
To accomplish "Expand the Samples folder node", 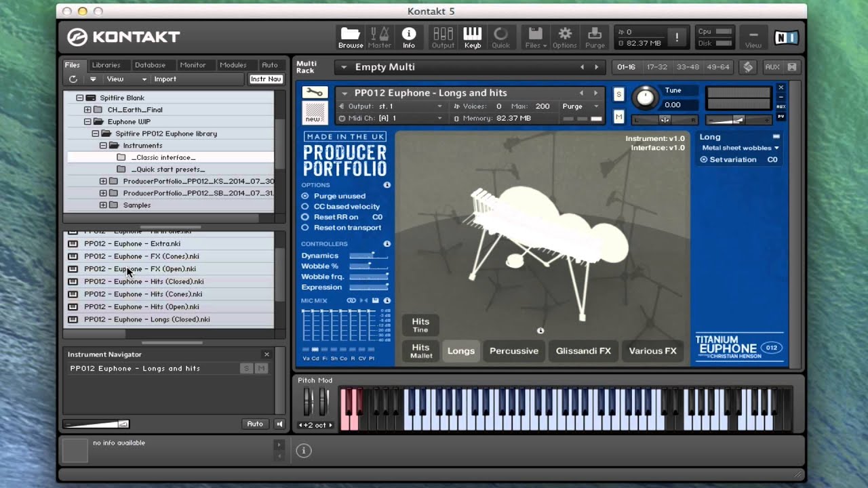I will (104, 205).
